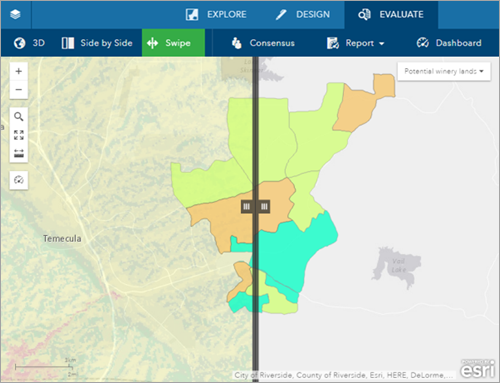
Task: Enable the 3D view
Action: point(29,43)
